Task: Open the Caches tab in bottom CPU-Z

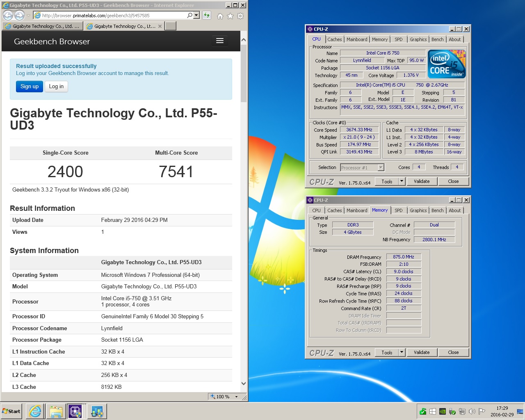Action: [x=334, y=210]
